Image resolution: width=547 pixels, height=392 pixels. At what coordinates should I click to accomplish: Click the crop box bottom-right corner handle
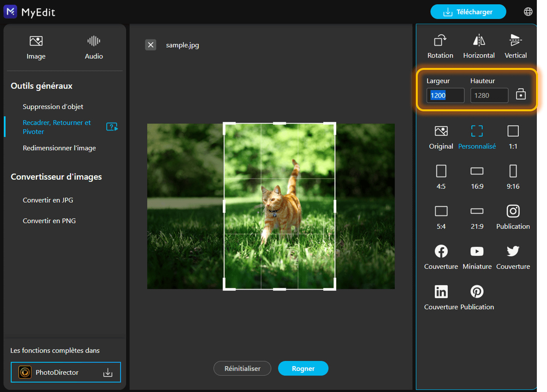tap(335, 289)
